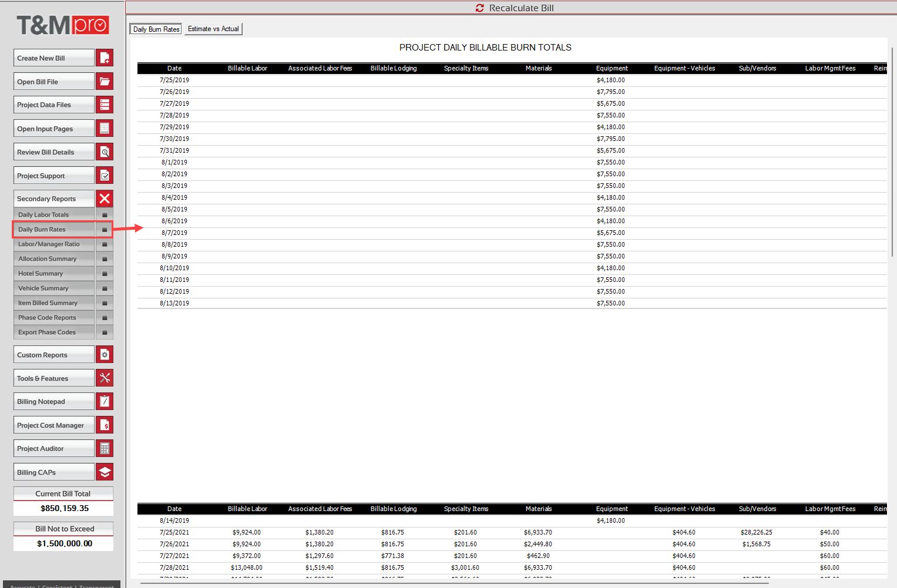
Task: Toggle the Allocation Summary square indicator
Action: pos(105,259)
